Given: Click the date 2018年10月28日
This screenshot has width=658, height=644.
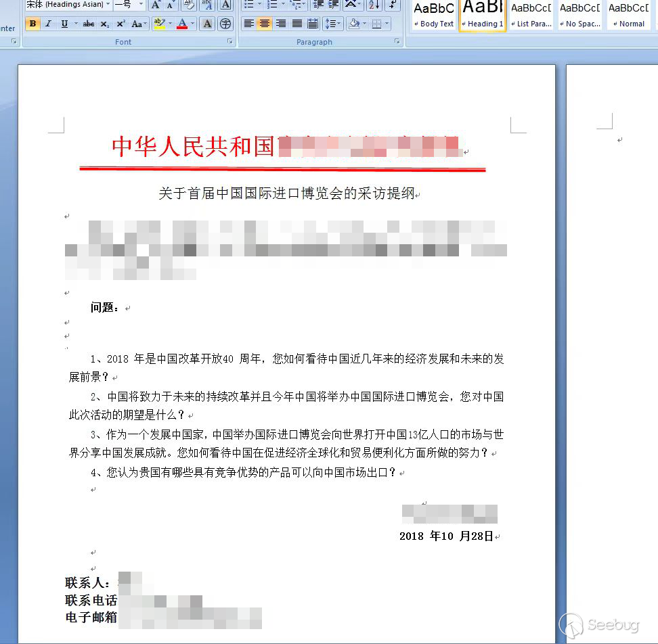Looking at the screenshot, I should coord(446,536).
